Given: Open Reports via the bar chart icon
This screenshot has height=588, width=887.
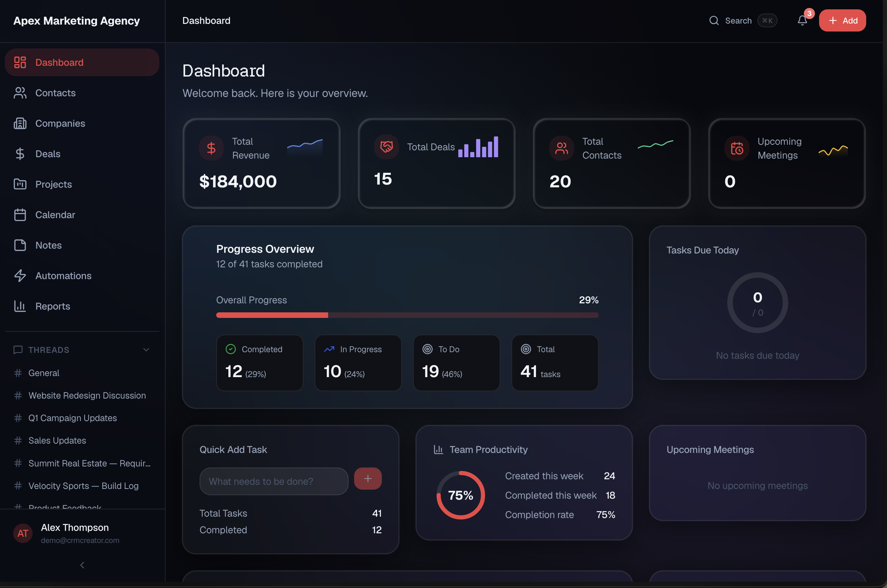Looking at the screenshot, I should coord(20,306).
